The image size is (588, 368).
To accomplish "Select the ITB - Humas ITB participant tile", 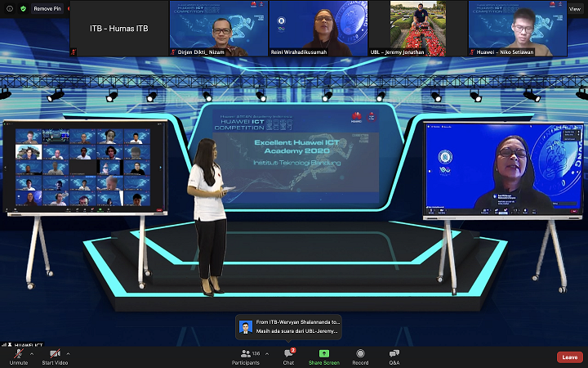I will point(119,28).
